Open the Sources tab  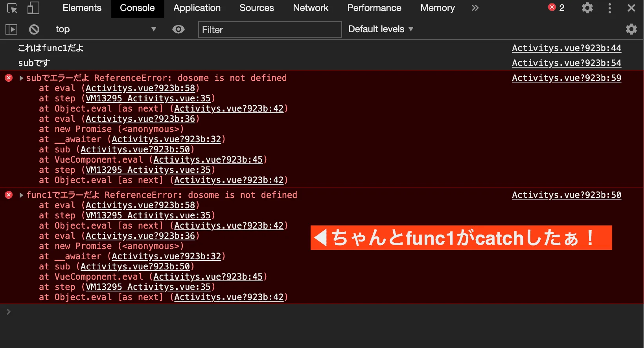257,8
